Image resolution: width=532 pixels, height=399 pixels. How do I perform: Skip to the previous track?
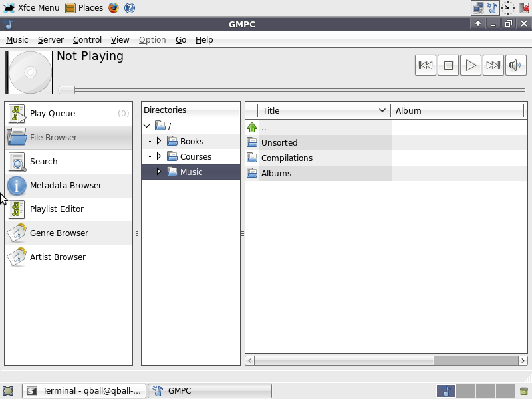click(x=425, y=65)
